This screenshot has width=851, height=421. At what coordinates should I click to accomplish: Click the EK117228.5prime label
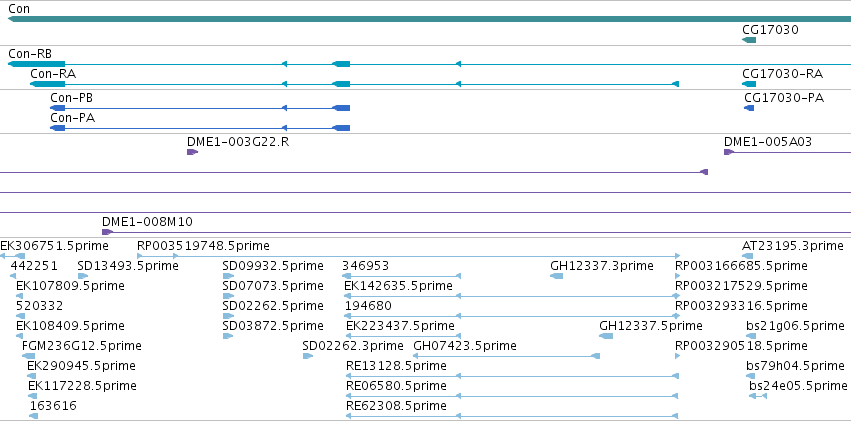click(x=82, y=386)
